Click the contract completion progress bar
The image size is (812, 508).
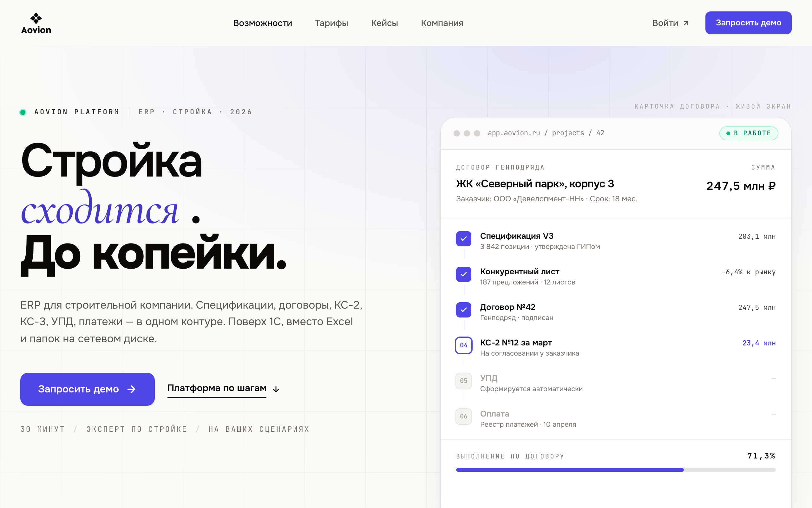(616, 470)
